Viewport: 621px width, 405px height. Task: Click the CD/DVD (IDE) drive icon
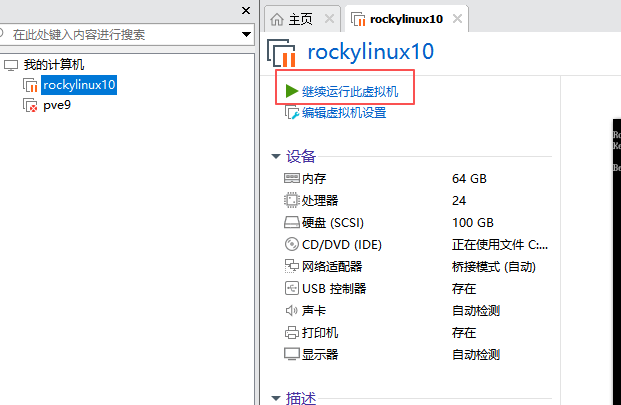(292, 244)
